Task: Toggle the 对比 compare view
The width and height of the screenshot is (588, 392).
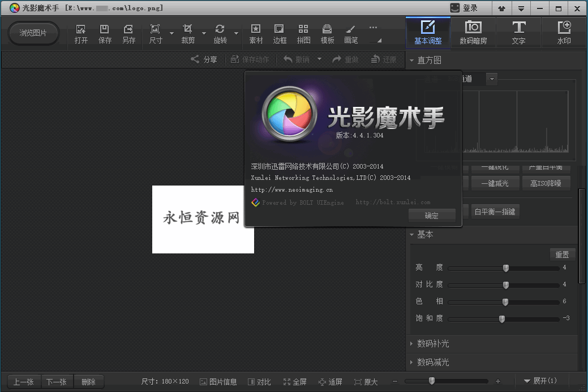Action: (259, 381)
